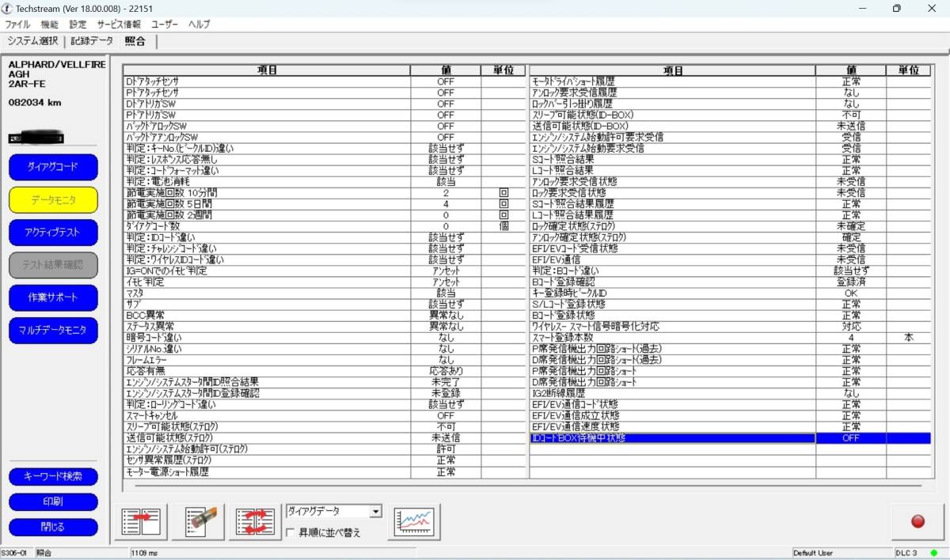Open the ダイアグデータ dropdown list

(375, 512)
